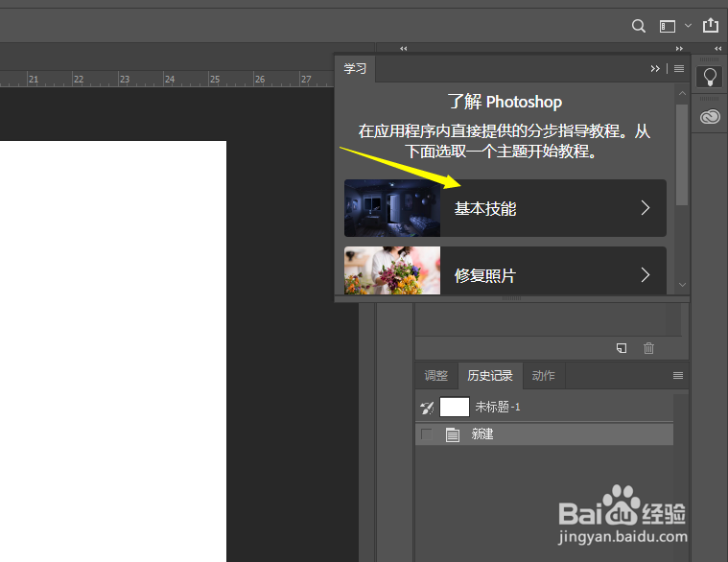The image size is (728, 562).
Task: Open the Learn lightbulb panel icon
Action: [709, 77]
